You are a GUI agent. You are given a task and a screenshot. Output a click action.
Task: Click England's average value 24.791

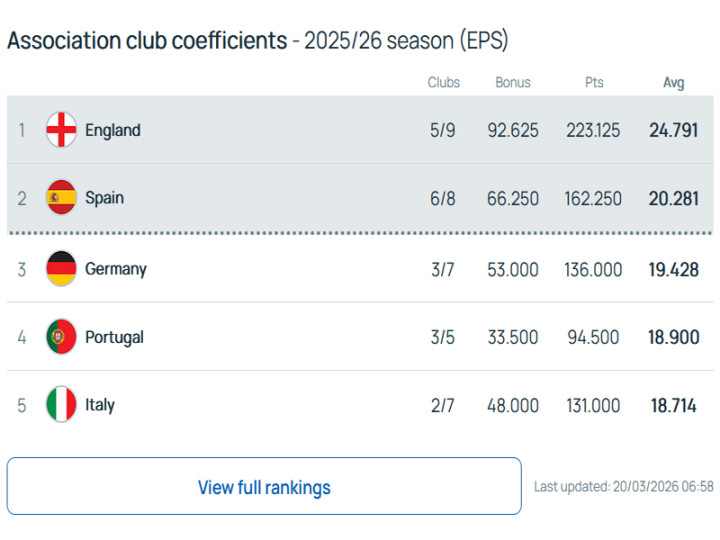coord(673,130)
